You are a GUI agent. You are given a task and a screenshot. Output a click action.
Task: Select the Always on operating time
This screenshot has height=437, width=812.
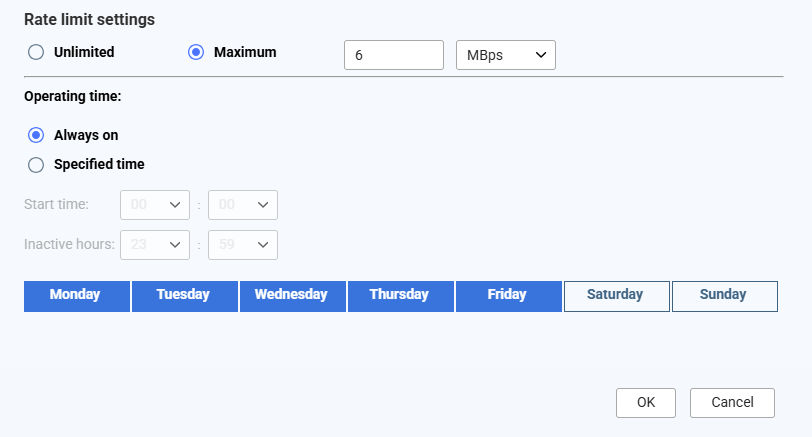click(36, 135)
